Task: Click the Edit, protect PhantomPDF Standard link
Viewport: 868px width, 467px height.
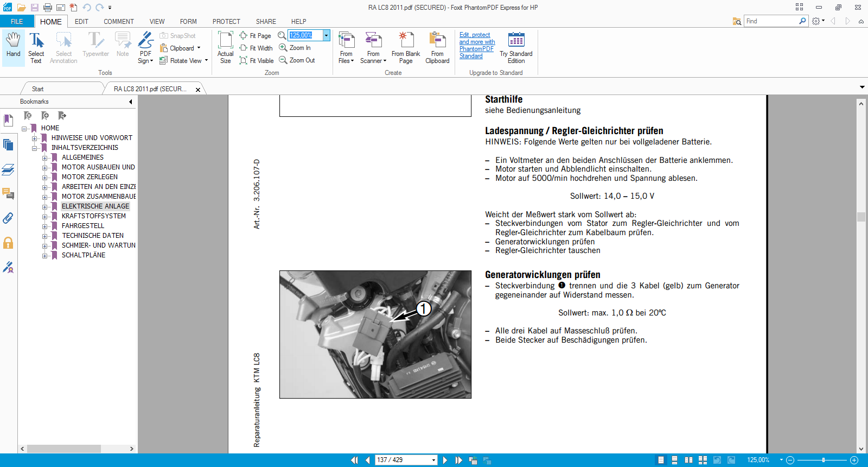Action: click(476, 46)
